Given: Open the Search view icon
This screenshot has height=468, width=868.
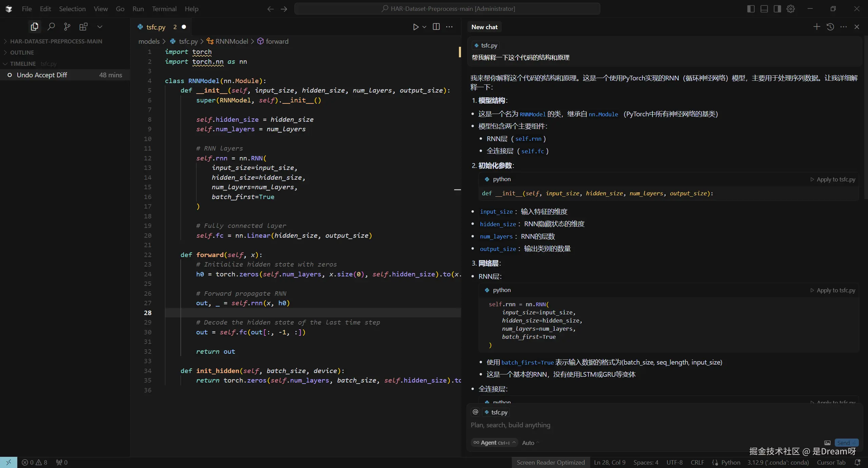Looking at the screenshot, I should click(x=51, y=27).
